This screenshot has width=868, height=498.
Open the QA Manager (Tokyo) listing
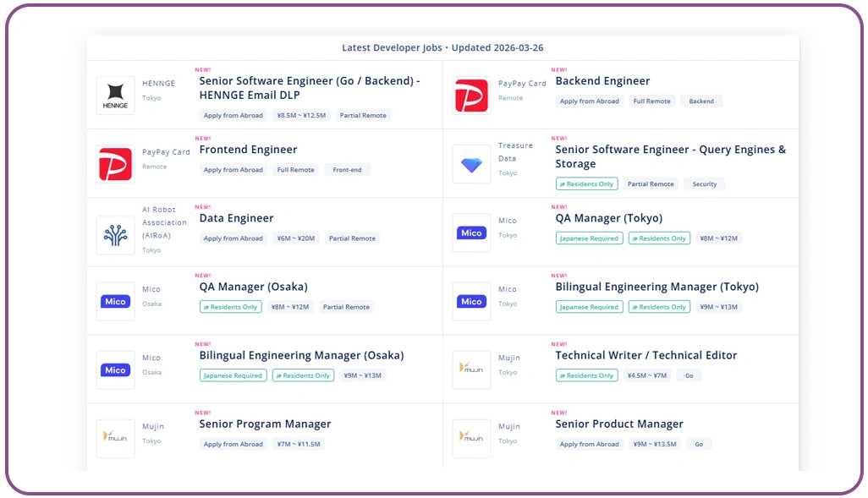coord(609,218)
